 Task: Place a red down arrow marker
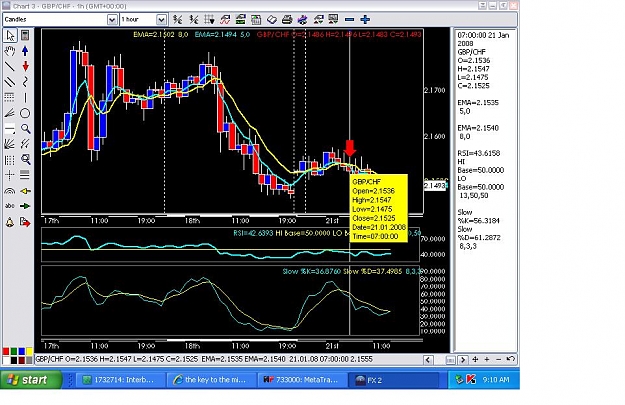coord(25,66)
